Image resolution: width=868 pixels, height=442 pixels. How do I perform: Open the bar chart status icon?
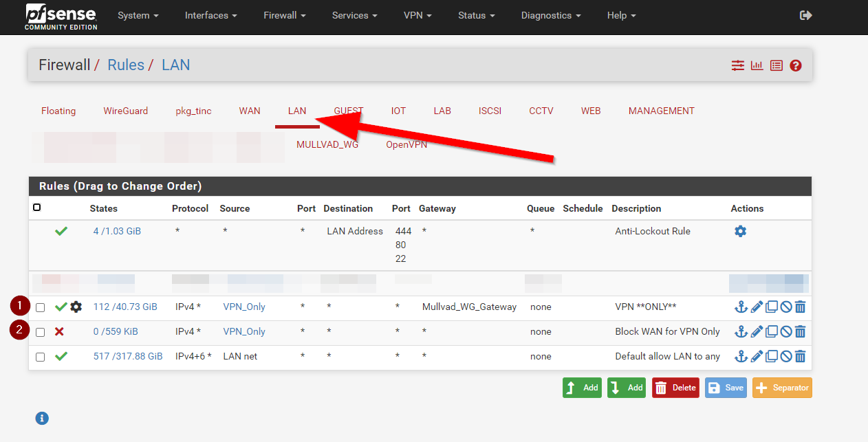coord(757,65)
